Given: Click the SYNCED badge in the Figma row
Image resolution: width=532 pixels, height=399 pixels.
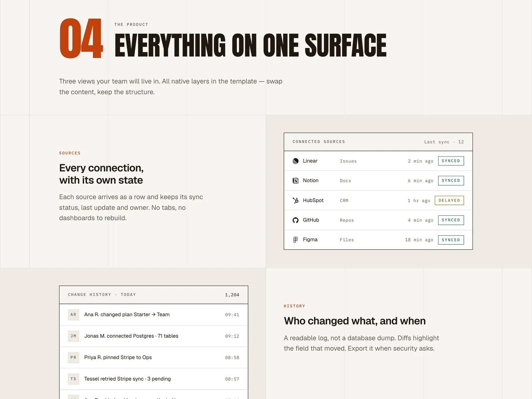Looking at the screenshot, I should click(x=451, y=240).
